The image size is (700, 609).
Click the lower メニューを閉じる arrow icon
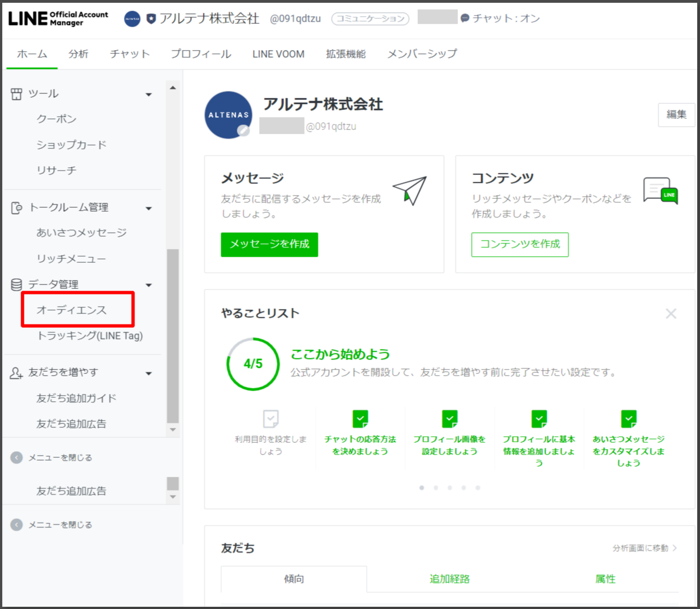(x=17, y=525)
